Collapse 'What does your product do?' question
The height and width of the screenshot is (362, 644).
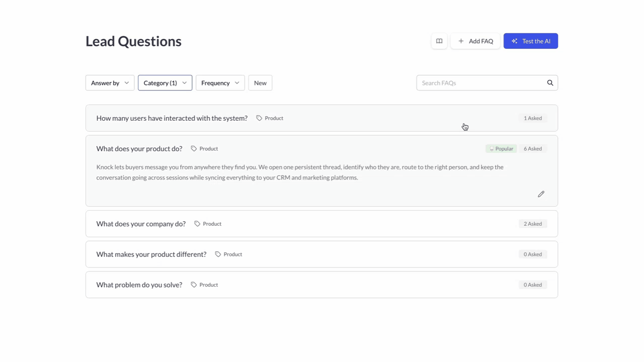[x=139, y=149]
